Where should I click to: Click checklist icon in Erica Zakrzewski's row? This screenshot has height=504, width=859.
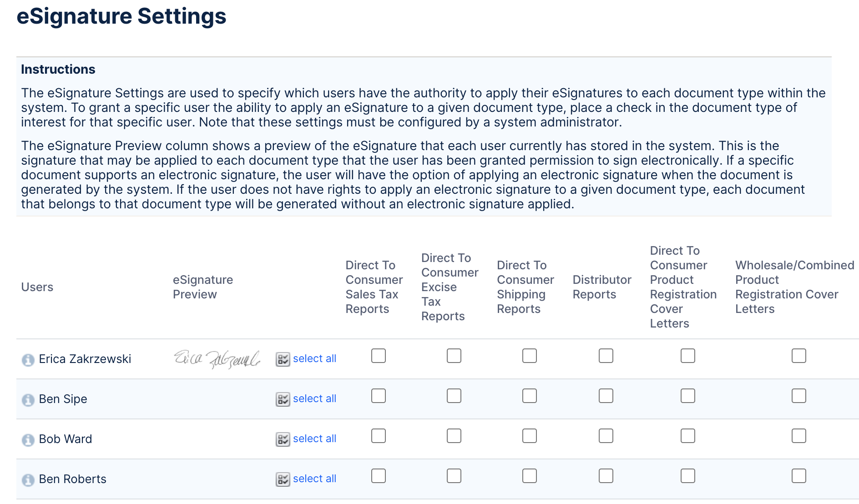283,359
